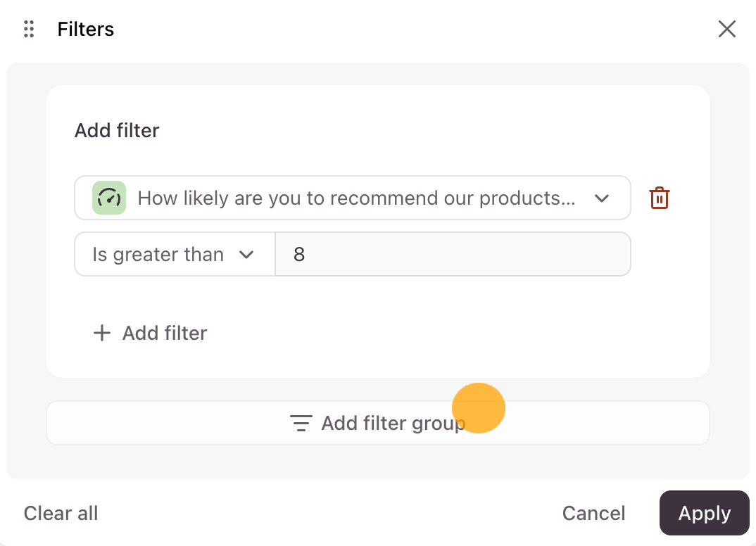
Task: Click 'Clear all' to reset filters
Action: pyautogui.click(x=61, y=514)
